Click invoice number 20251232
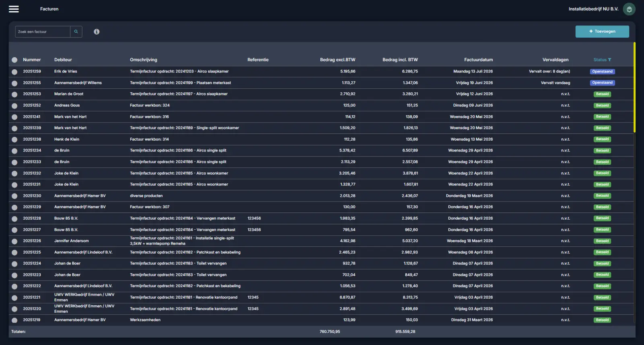644x345 pixels. pos(32,173)
